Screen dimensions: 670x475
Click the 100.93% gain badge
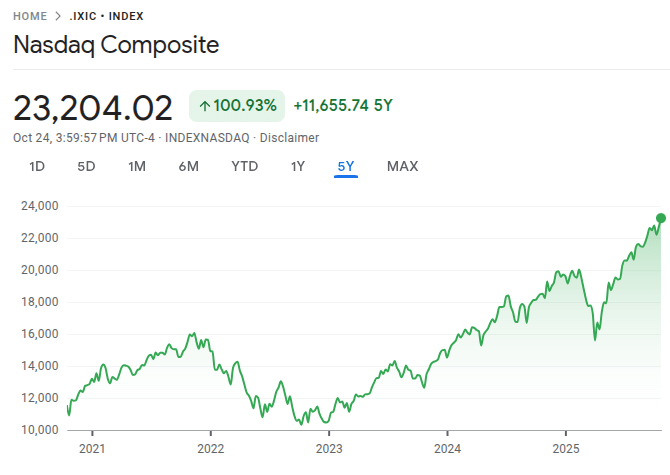[237, 106]
